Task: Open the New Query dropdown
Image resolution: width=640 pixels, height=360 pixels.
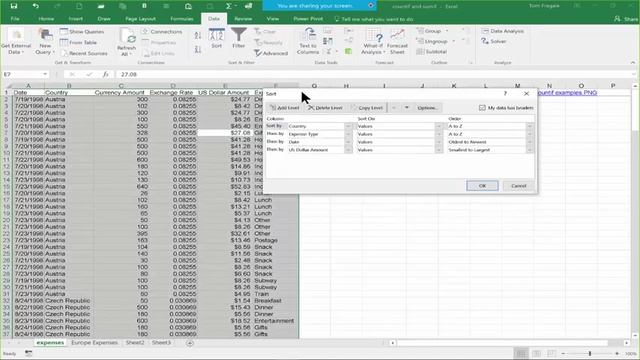Action: tap(44, 42)
